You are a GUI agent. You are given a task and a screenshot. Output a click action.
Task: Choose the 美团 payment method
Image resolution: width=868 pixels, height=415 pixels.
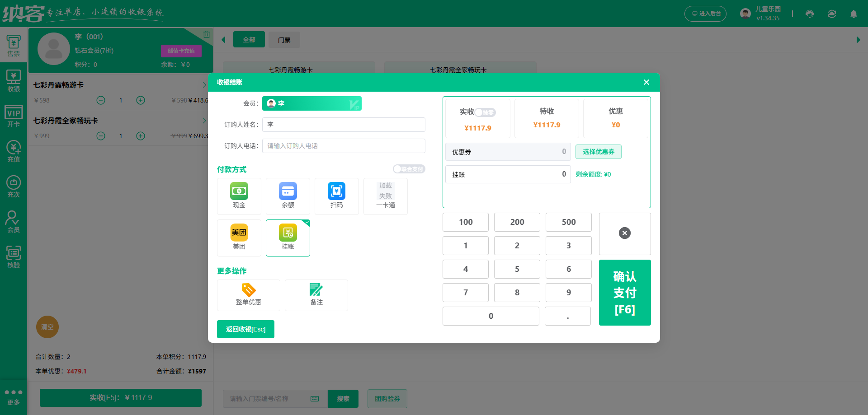click(x=239, y=238)
